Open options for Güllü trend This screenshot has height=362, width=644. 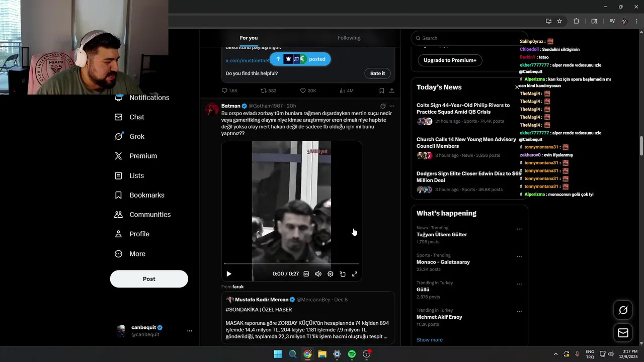pos(519,284)
